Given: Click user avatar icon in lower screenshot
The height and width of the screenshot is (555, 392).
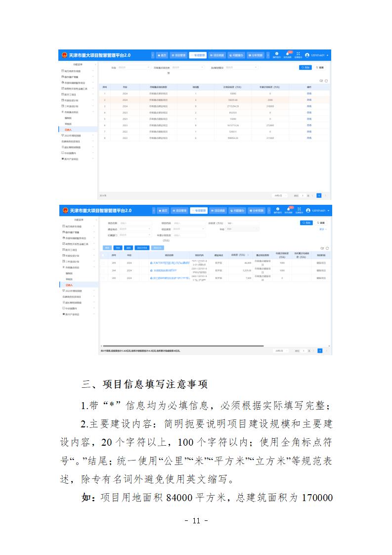Looking at the screenshot, I should (x=308, y=211).
